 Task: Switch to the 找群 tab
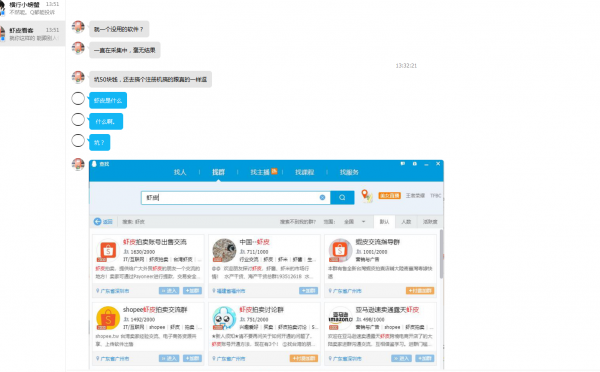tap(218, 172)
